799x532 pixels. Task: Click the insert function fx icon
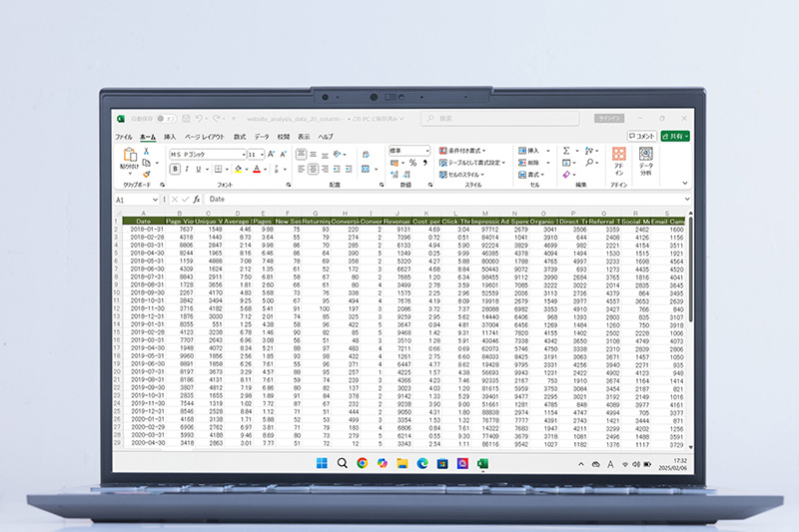pos(197,200)
